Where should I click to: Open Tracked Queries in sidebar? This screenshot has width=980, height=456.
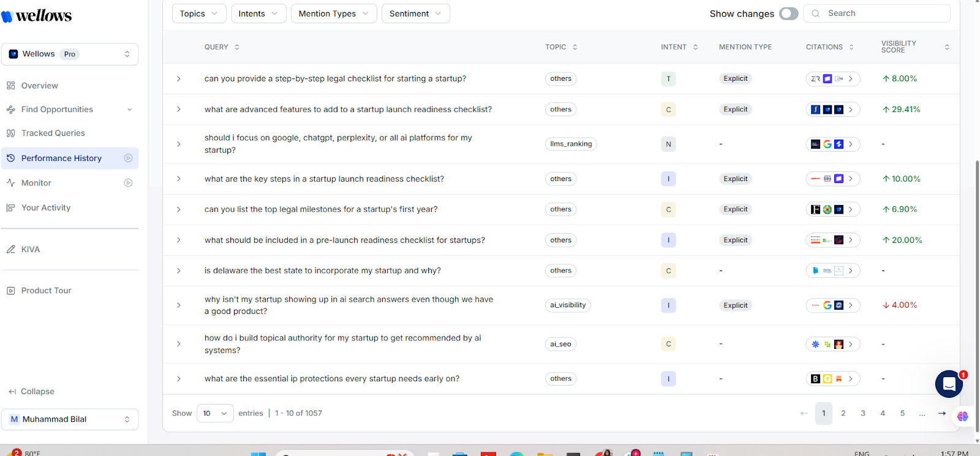[53, 133]
